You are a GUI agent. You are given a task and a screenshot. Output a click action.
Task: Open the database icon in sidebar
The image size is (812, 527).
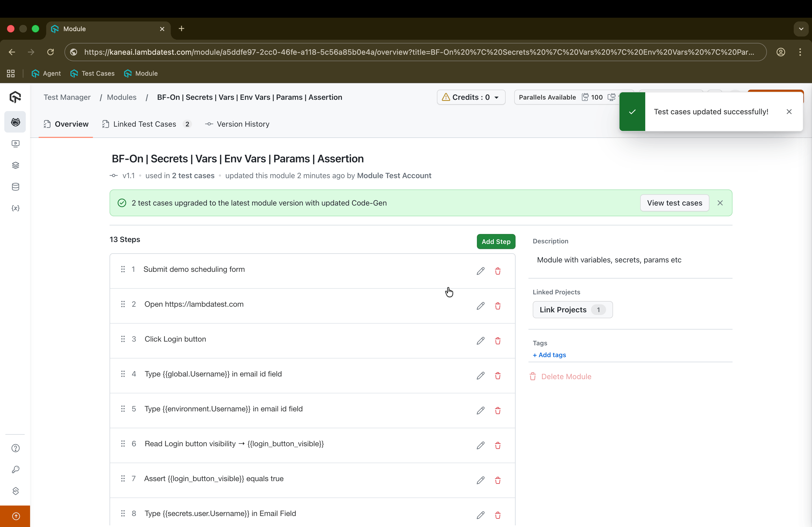(x=15, y=187)
